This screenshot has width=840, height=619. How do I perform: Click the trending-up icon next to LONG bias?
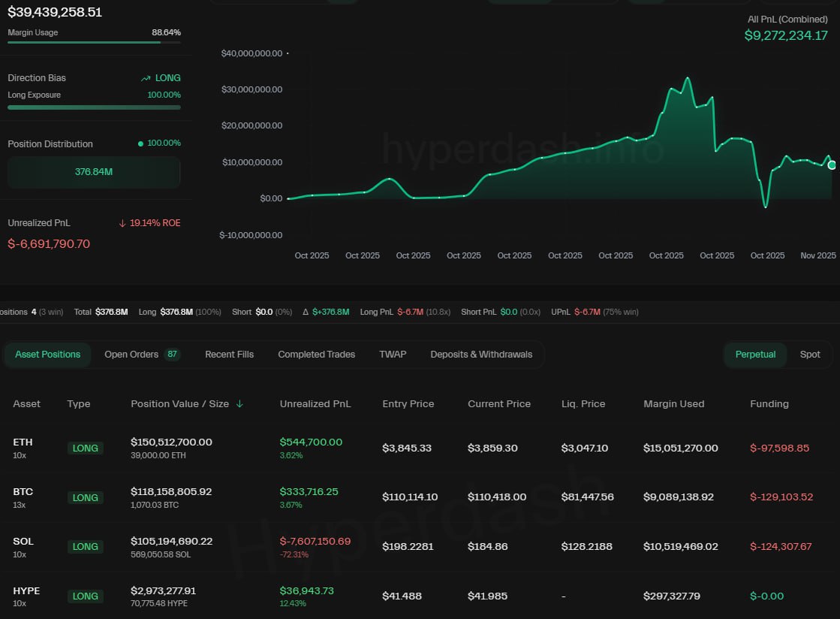point(146,78)
